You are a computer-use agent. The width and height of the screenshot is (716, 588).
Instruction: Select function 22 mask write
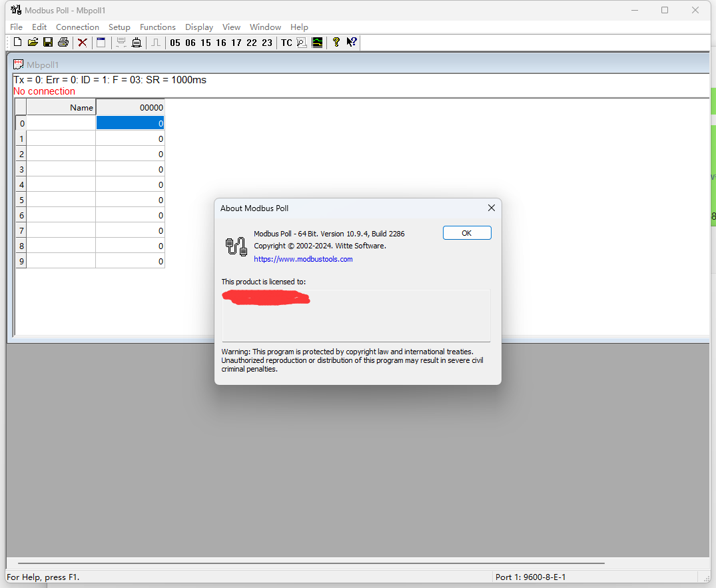[x=252, y=43]
